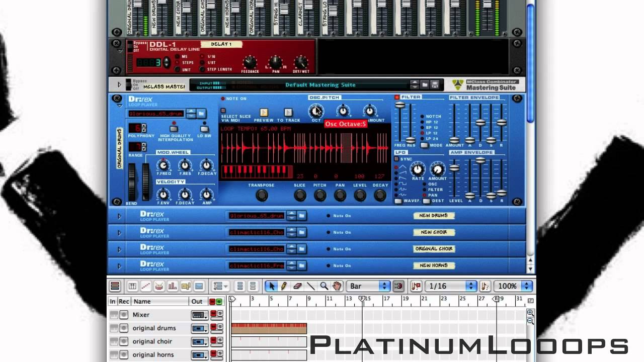Show the pattern lane icon
The image size is (644, 362).
click(186, 286)
